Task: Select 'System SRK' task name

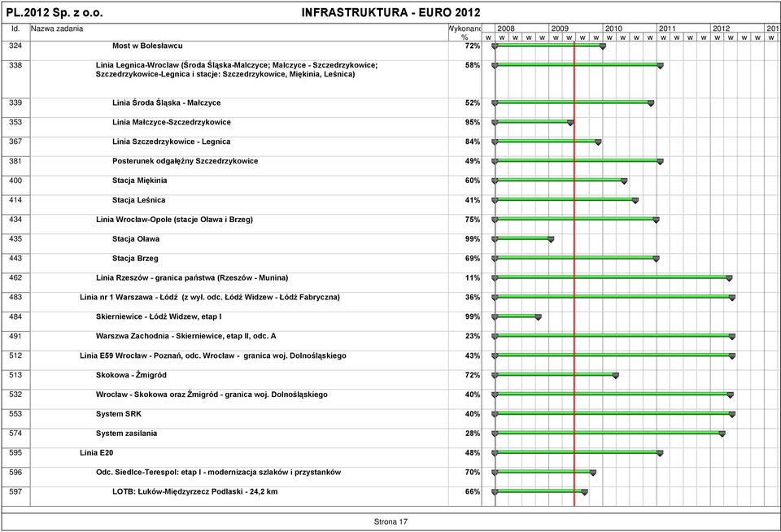Action: pyautogui.click(x=119, y=414)
